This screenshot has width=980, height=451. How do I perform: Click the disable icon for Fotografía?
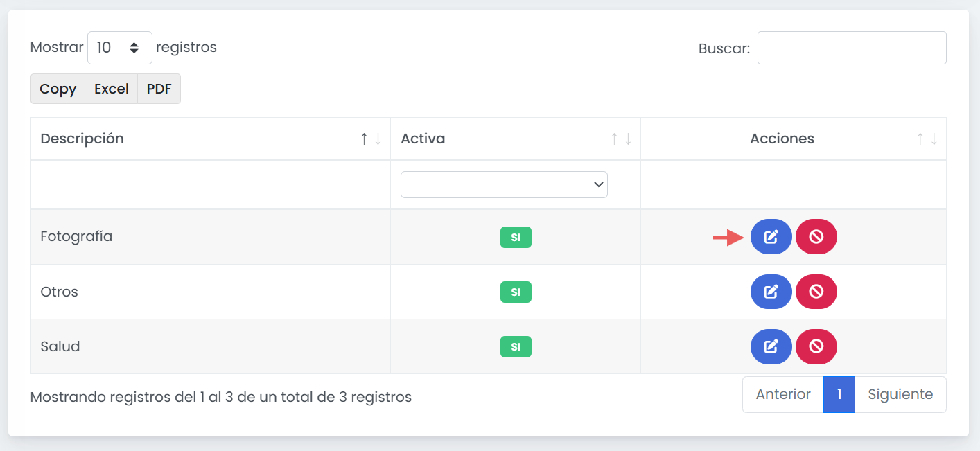(x=816, y=237)
